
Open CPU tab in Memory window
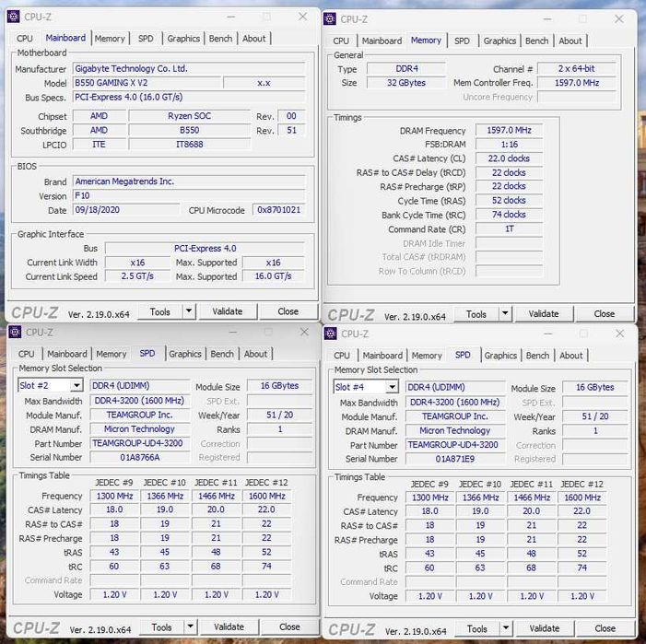coord(341,41)
